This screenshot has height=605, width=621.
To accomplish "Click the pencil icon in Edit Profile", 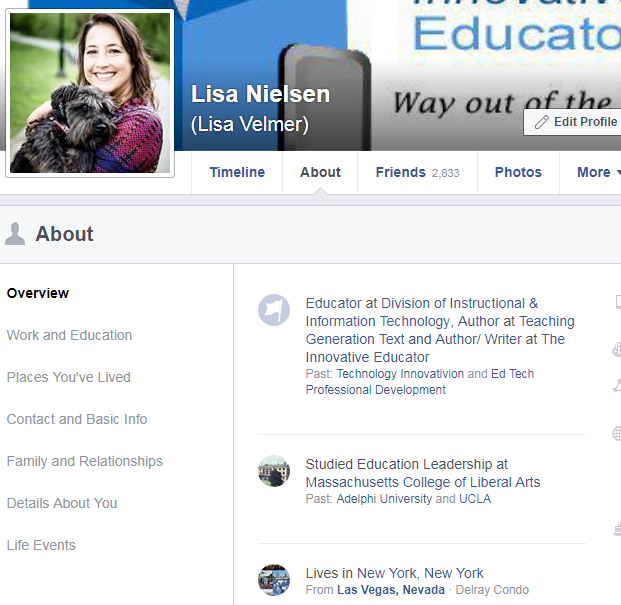I will point(541,122).
